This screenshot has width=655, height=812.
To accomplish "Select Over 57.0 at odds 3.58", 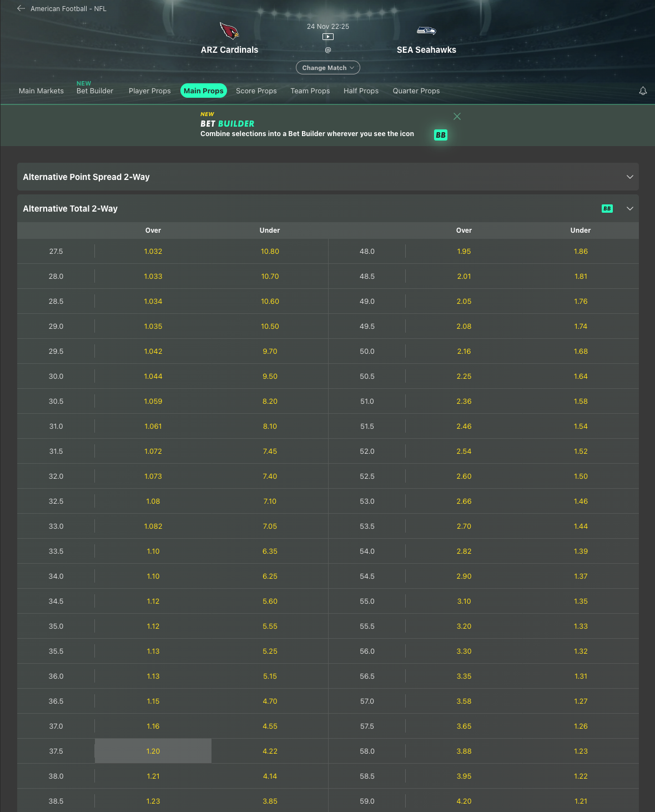I will (464, 701).
